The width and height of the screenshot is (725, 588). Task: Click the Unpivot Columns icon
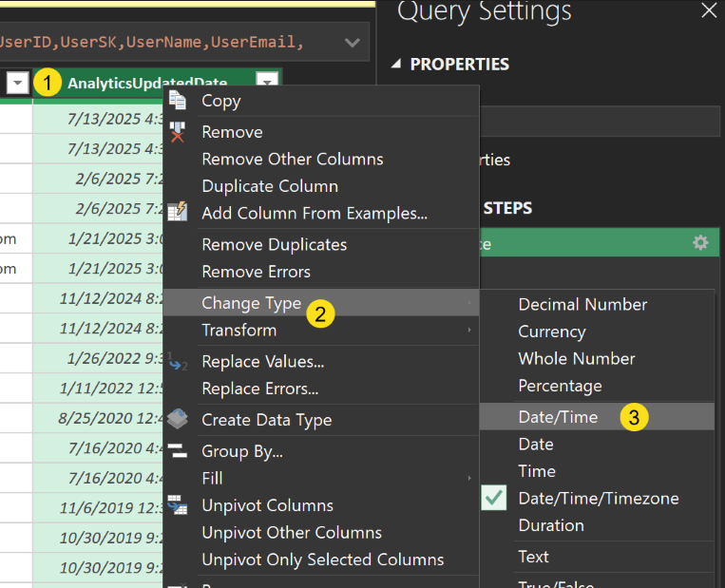point(178,504)
